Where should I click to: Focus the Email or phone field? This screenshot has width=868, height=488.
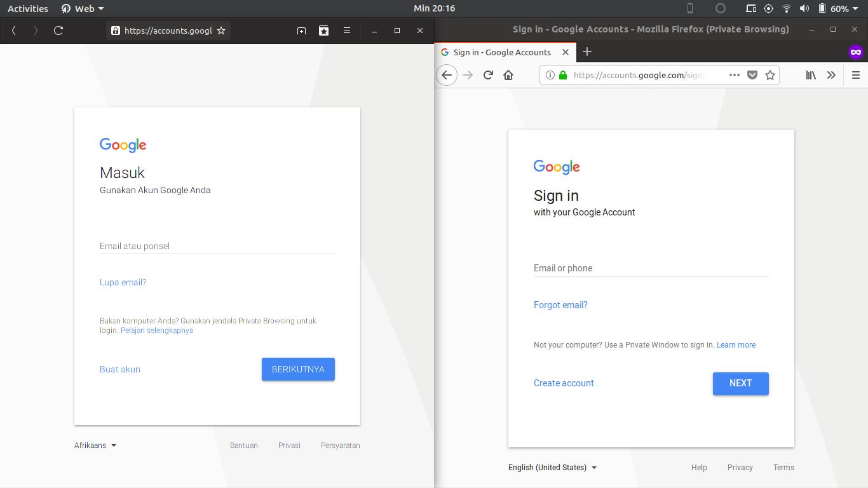tap(651, 268)
